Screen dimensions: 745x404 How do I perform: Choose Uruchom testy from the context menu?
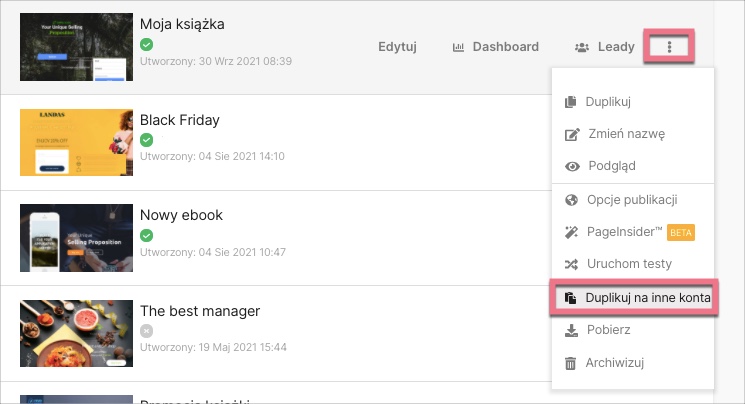[x=628, y=264]
